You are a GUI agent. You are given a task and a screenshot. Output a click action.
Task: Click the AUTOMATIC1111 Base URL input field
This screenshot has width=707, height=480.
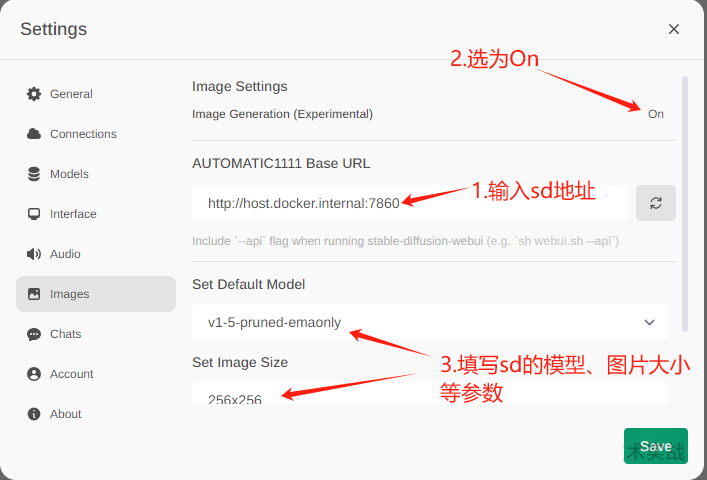point(410,203)
